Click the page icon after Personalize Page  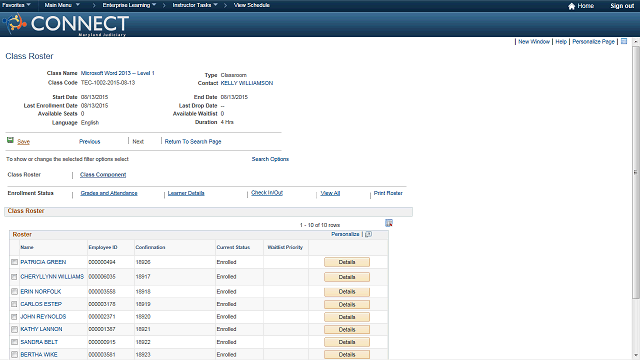pos(624,41)
